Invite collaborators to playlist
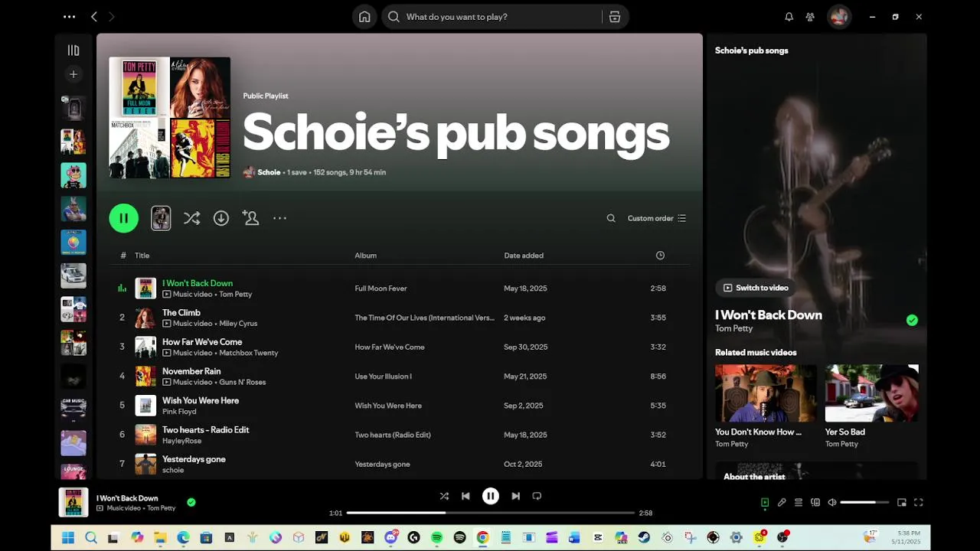This screenshot has height=551, width=980. pos(250,218)
